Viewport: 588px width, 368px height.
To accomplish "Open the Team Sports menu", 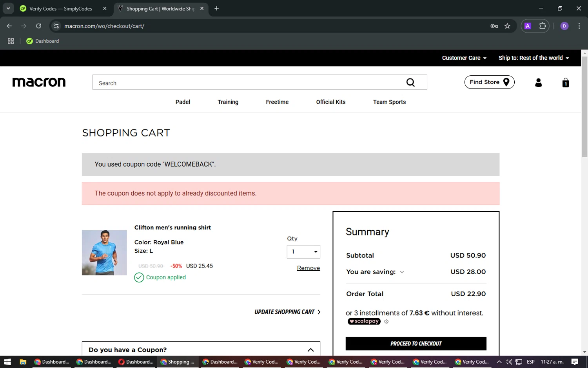I will tap(389, 102).
